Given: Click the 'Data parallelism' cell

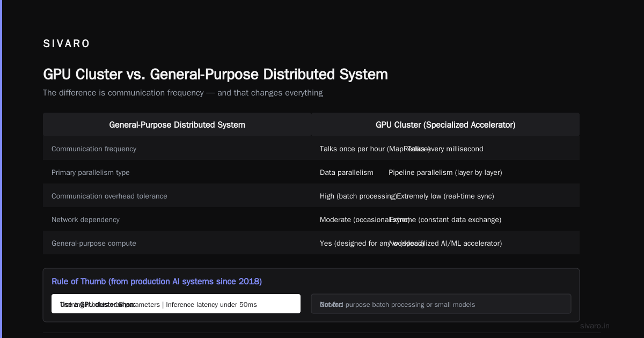Looking at the screenshot, I should (347, 172).
